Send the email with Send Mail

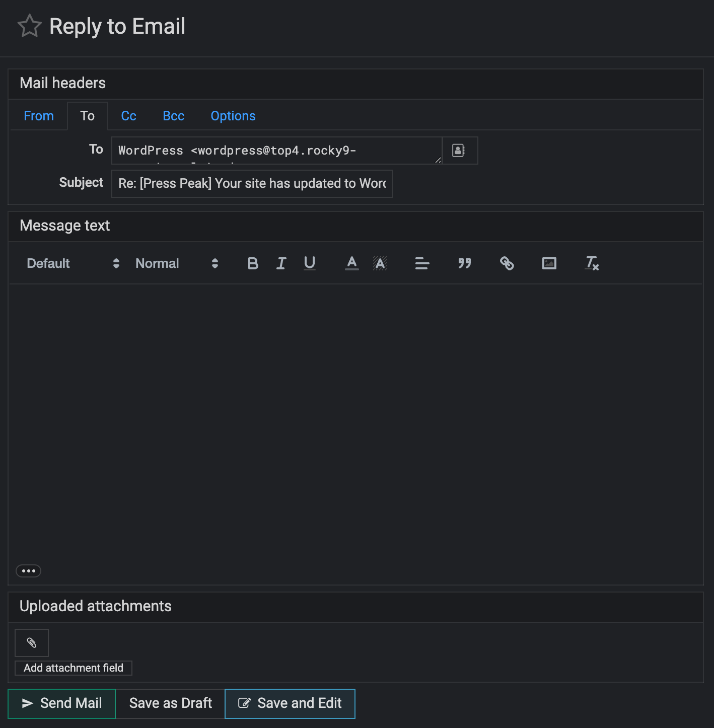coord(62,703)
